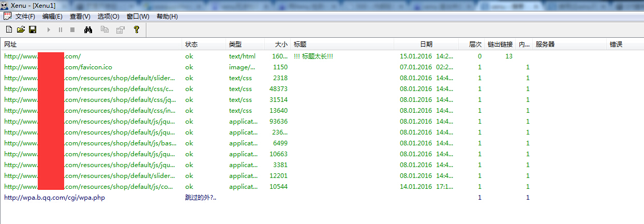644x224 pixels.
Task: Open the 帮助(H) menu
Action: pyautogui.click(x=167, y=17)
